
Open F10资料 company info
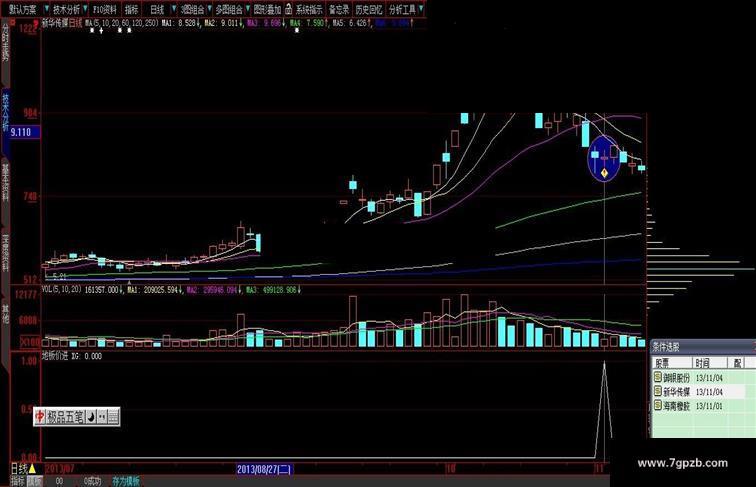pos(105,9)
